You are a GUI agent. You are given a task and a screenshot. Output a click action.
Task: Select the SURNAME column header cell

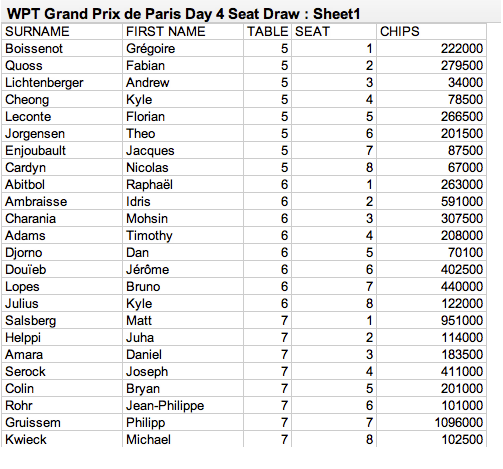coord(62,32)
